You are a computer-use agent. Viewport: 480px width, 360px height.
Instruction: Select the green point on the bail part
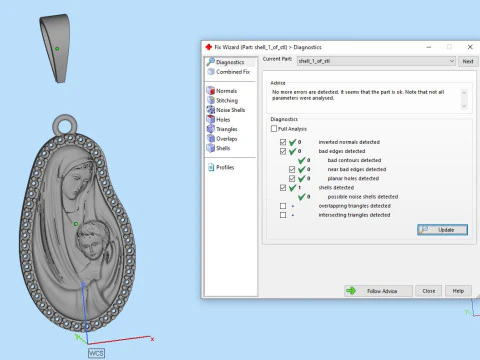(x=57, y=49)
